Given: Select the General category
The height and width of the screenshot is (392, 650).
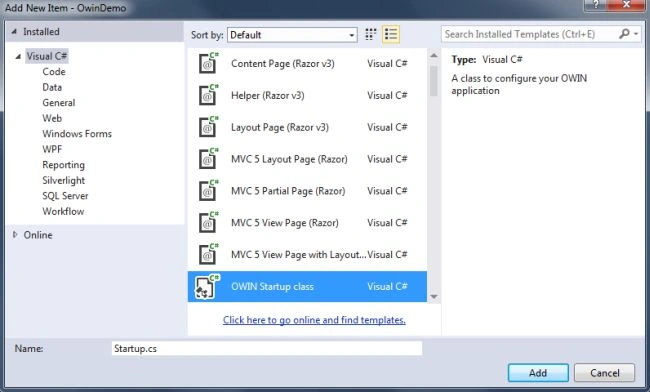Looking at the screenshot, I should [59, 103].
